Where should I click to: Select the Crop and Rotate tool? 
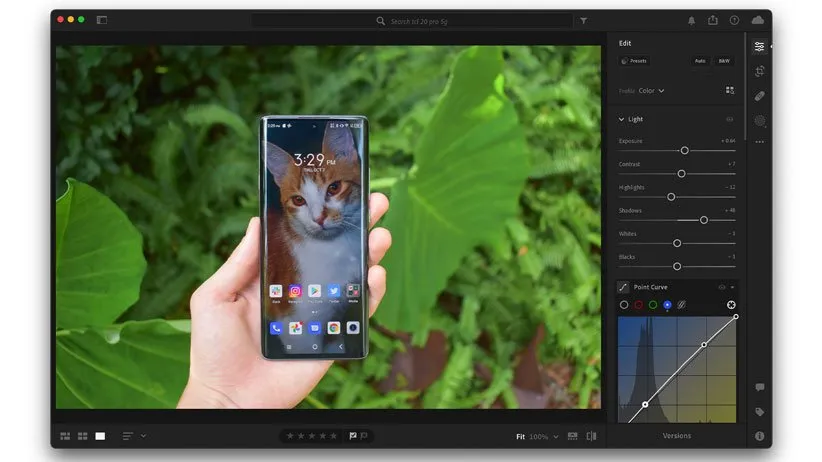pos(760,71)
